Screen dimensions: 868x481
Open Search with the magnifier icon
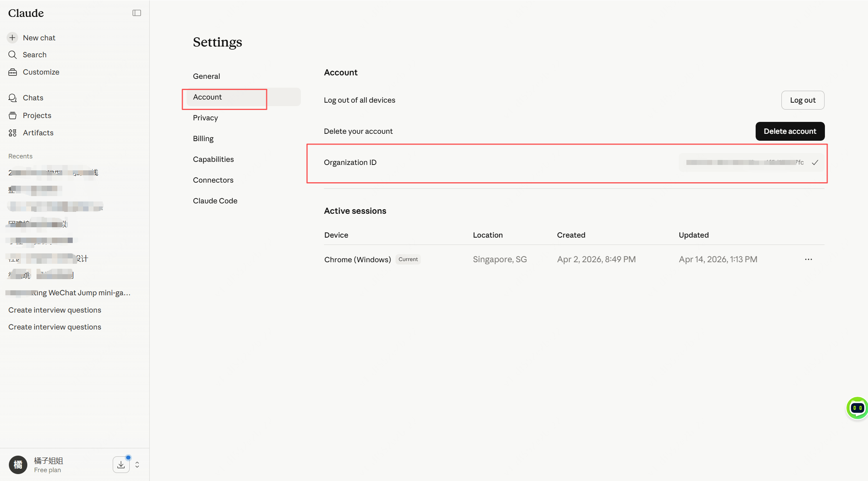pos(12,55)
